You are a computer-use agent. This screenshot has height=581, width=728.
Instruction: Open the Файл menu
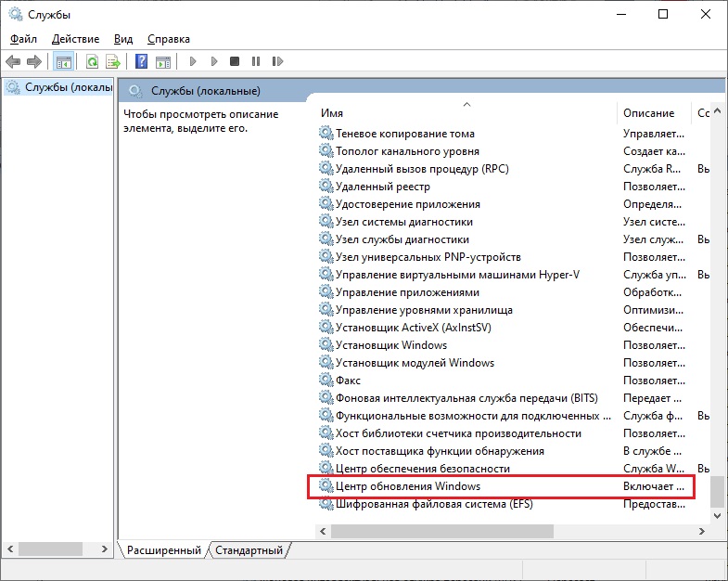pyautogui.click(x=23, y=39)
